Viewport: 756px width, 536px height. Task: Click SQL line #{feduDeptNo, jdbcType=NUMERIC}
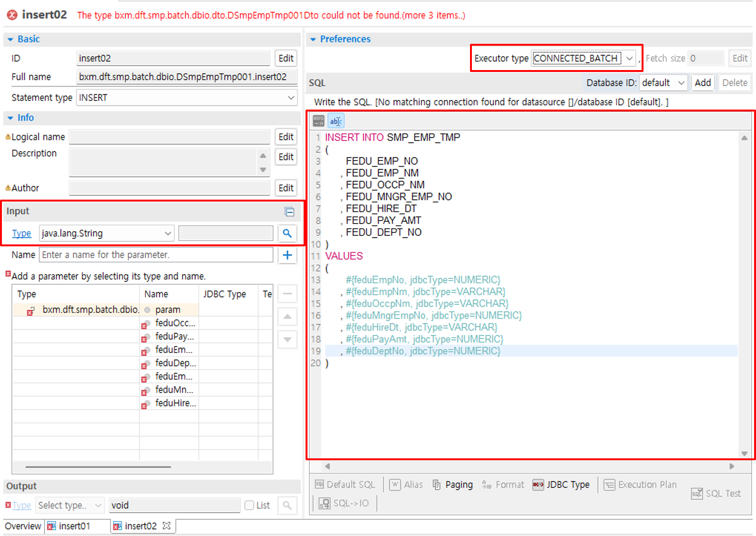tap(422, 351)
